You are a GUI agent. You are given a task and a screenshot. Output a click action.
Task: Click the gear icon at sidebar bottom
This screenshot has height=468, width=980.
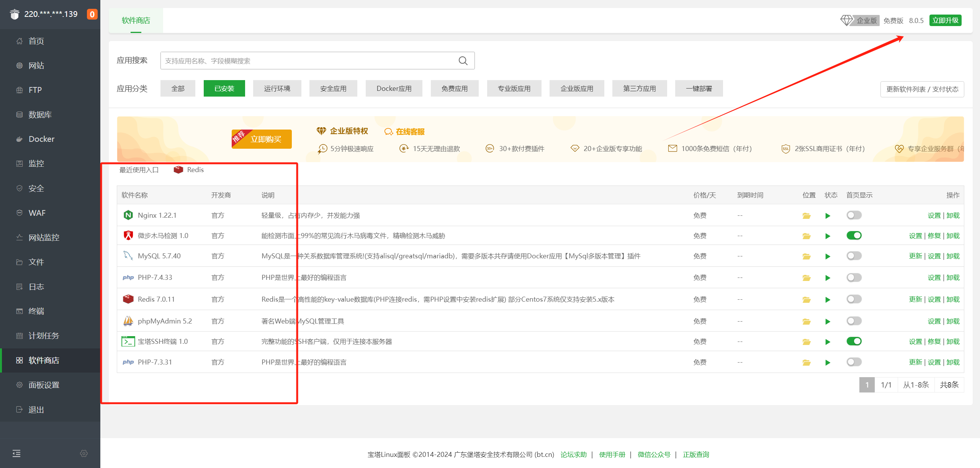[84, 453]
